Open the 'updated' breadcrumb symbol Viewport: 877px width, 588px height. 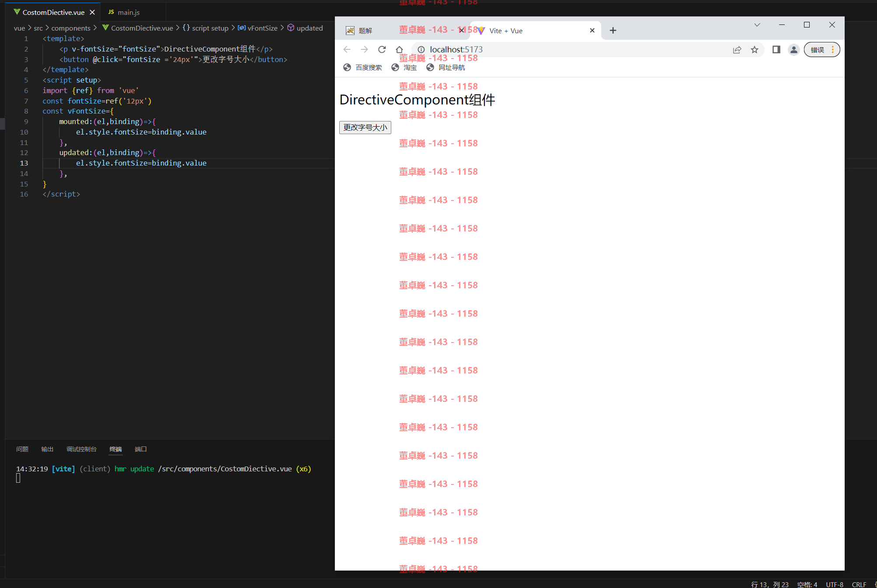[x=310, y=28]
